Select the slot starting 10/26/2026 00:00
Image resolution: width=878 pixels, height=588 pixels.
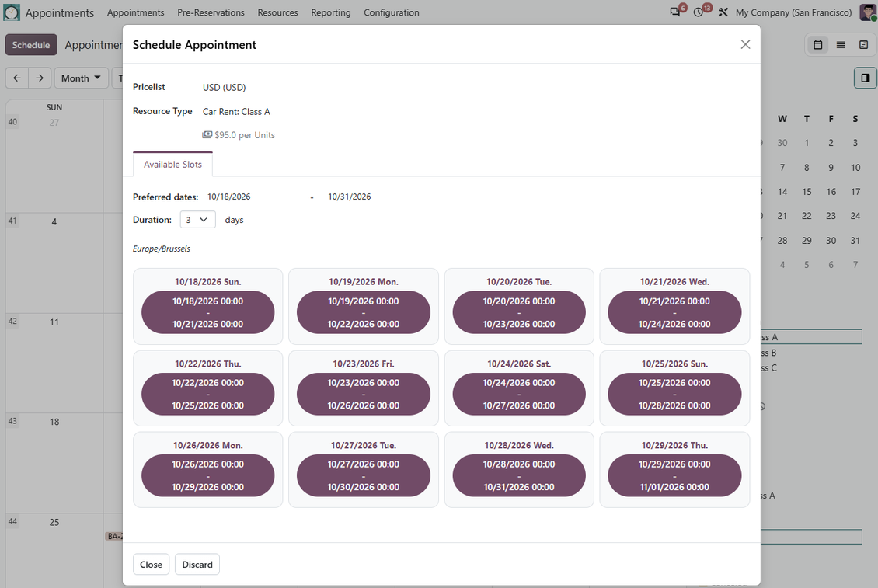tap(207, 475)
